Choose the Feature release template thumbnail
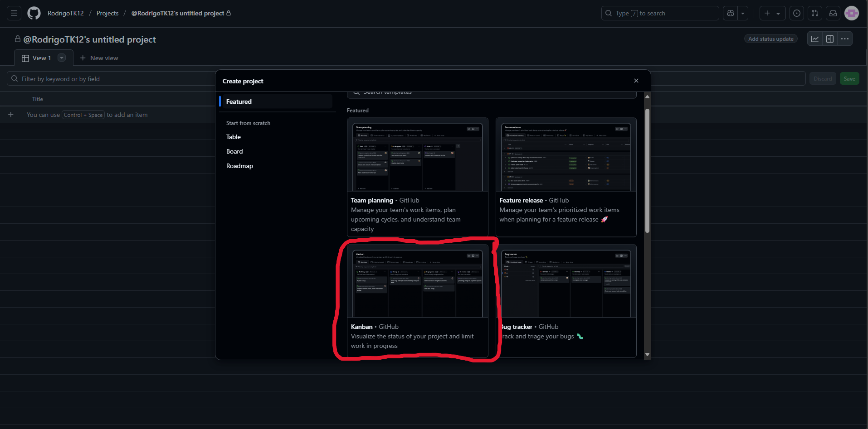Screen dimensions: 868x429 [566, 155]
